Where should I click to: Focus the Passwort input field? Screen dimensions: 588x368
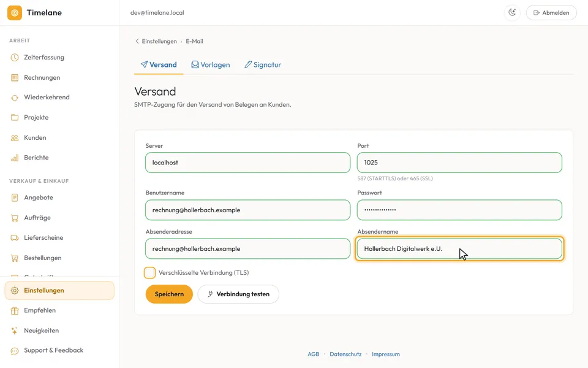click(x=459, y=210)
